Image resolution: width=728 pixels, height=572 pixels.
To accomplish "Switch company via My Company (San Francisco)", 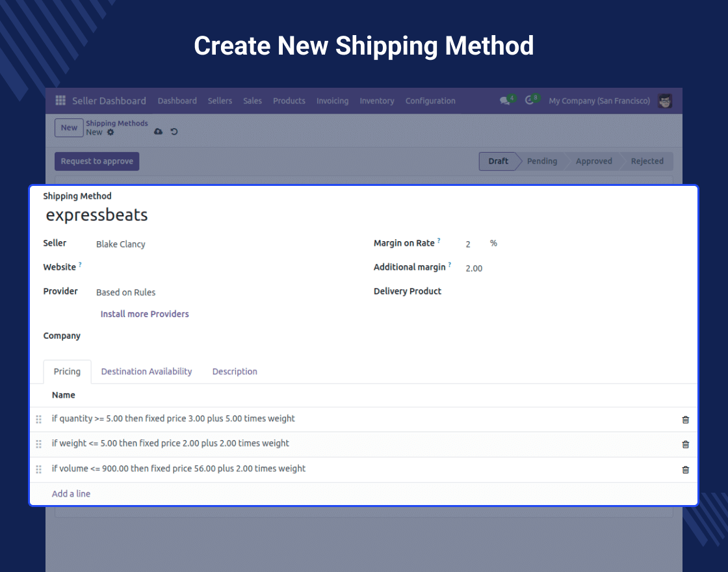I will tap(599, 101).
